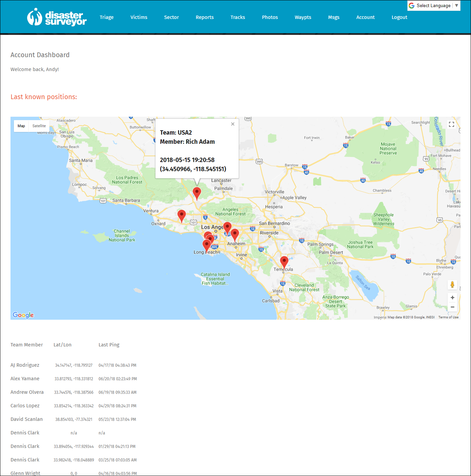Image resolution: width=471 pixels, height=476 pixels.
Task: Click coordinates 38.854103, -77.374321
Action: tap(74, 420)
